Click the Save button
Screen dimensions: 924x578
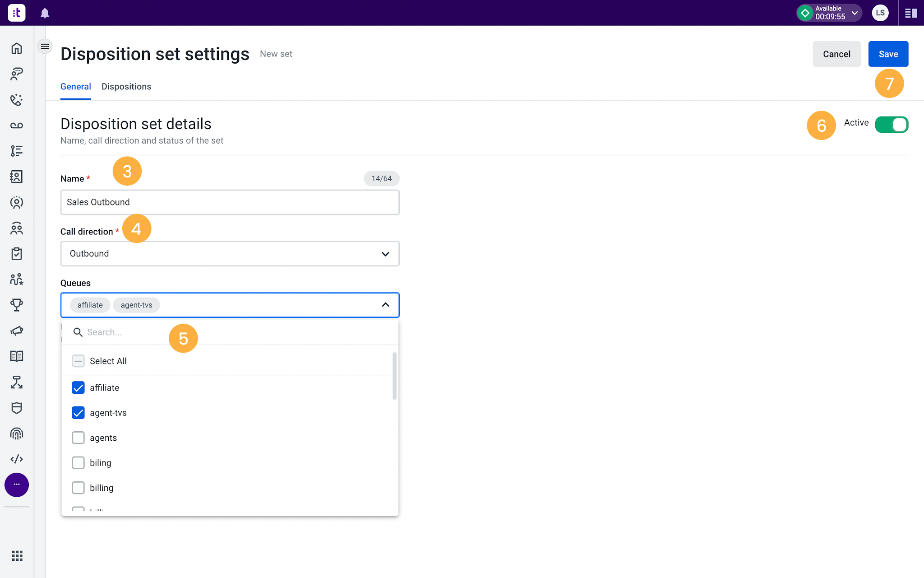[888, 54]
